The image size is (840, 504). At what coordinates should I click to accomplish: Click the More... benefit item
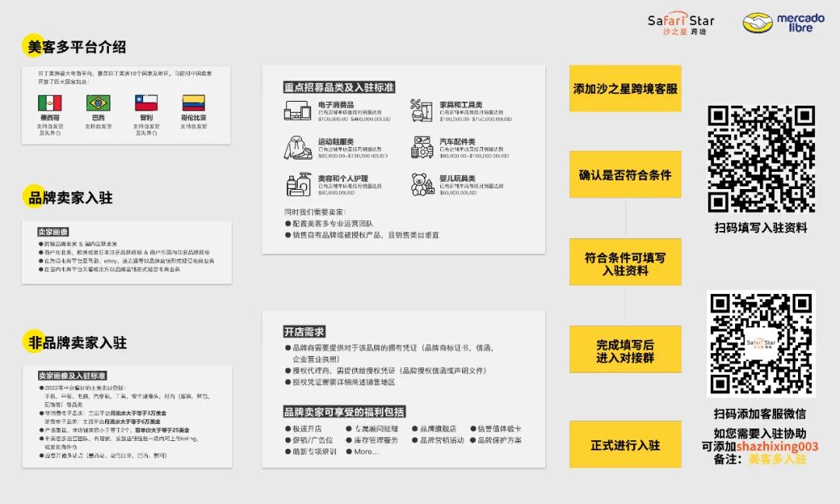(x=362, y=452)
